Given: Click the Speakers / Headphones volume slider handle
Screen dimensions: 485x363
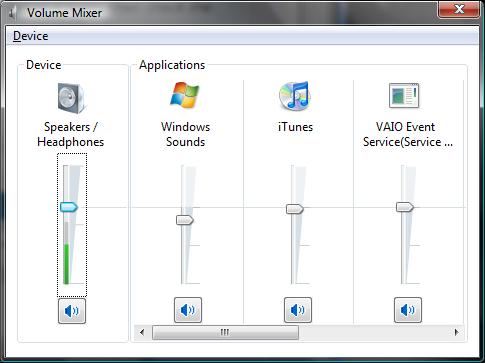Looking at the screenshot, I should pyautogui.click(x=69, y=207).
